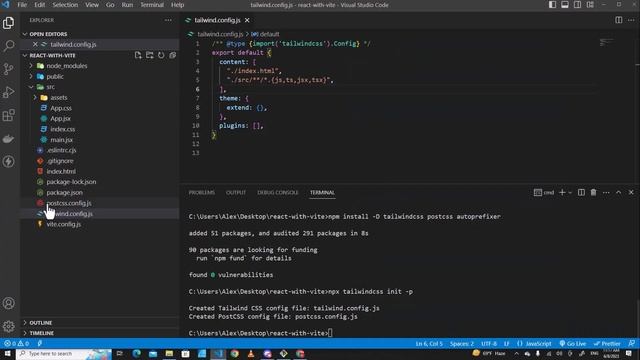Image resolution: width=640 pixels, height=360 pixels.
Task: Open the Explorer view in activity bar
Action: pos(9,23)
